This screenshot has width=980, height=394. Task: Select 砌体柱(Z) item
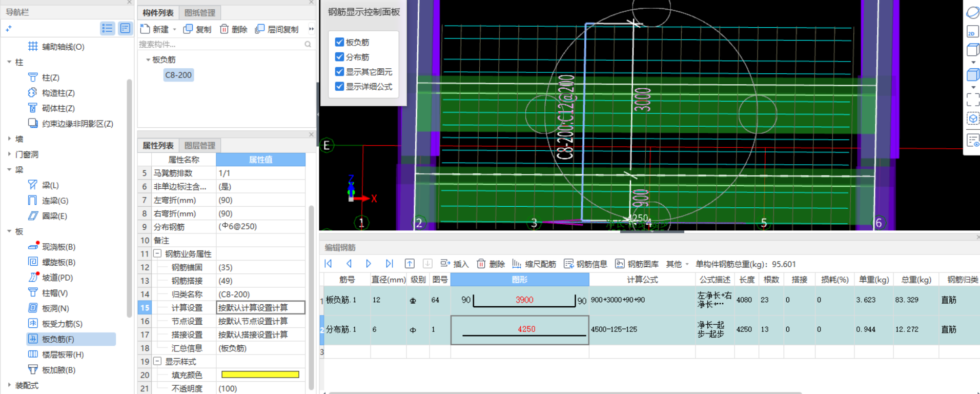tap(58, 108)
